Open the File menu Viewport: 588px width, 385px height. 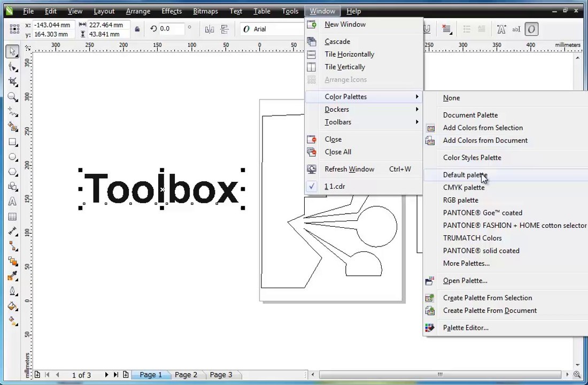[x=28, y=11]
